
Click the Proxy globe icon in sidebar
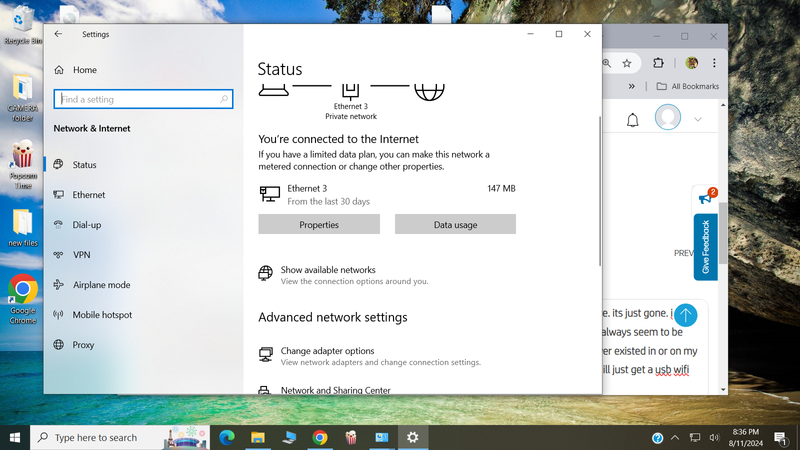click(x=59, y=345)
